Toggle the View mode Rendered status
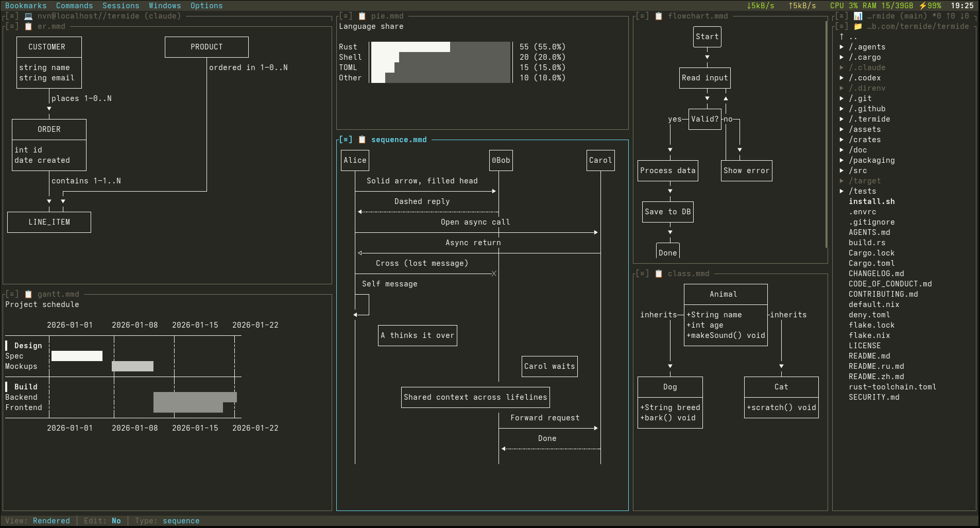The image size is (980, 528). pos(51,521)
